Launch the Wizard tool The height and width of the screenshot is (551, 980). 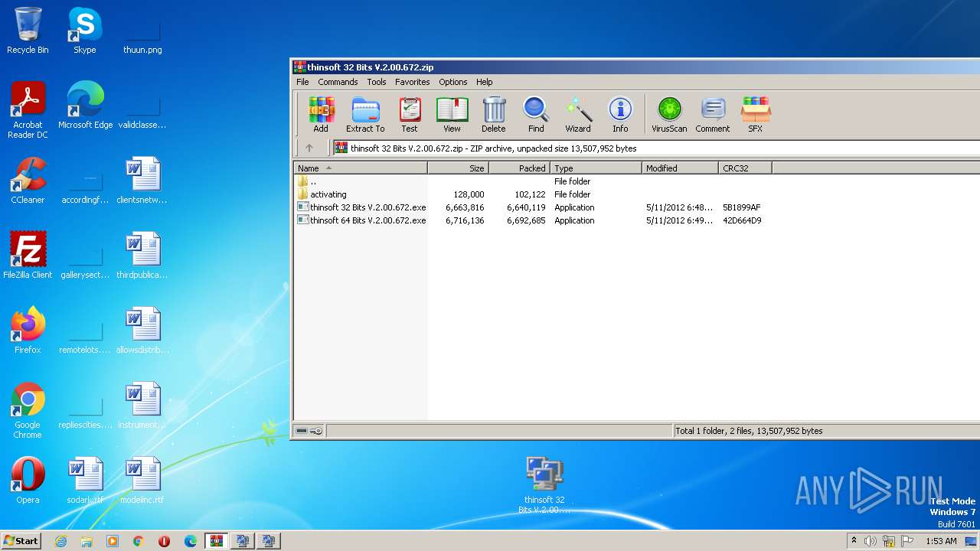[x=578, y=115]
